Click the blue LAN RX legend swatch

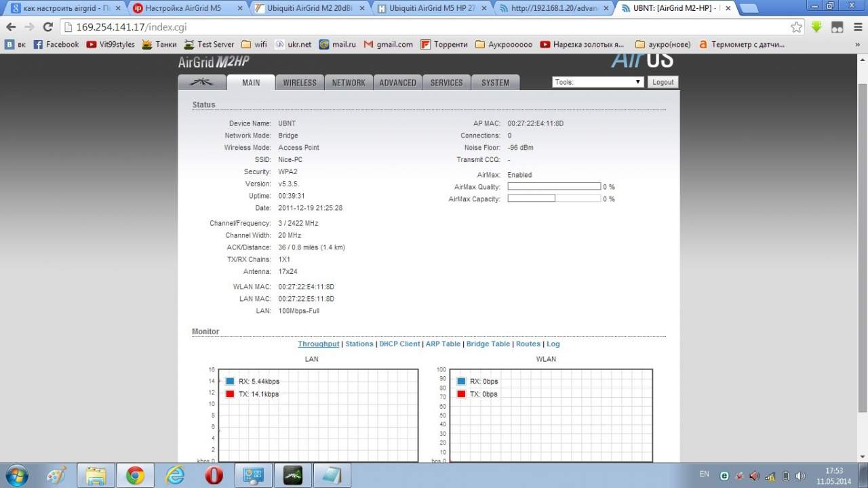(230, 382)
